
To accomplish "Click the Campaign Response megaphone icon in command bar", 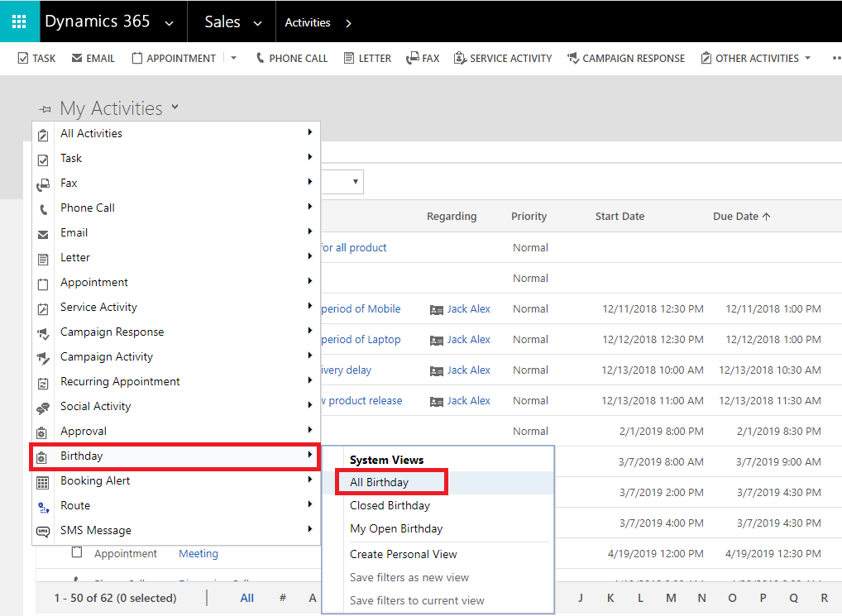I will click(573, 58).
